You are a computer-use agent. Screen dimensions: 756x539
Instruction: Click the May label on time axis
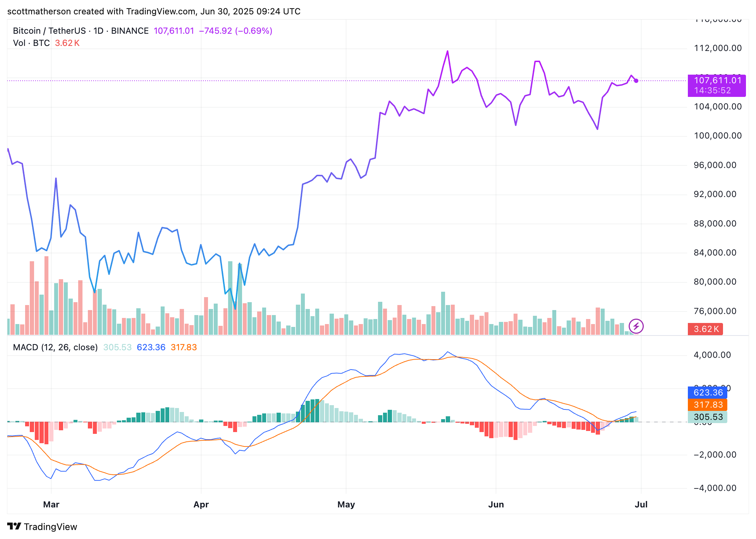[x=346, y=505]
